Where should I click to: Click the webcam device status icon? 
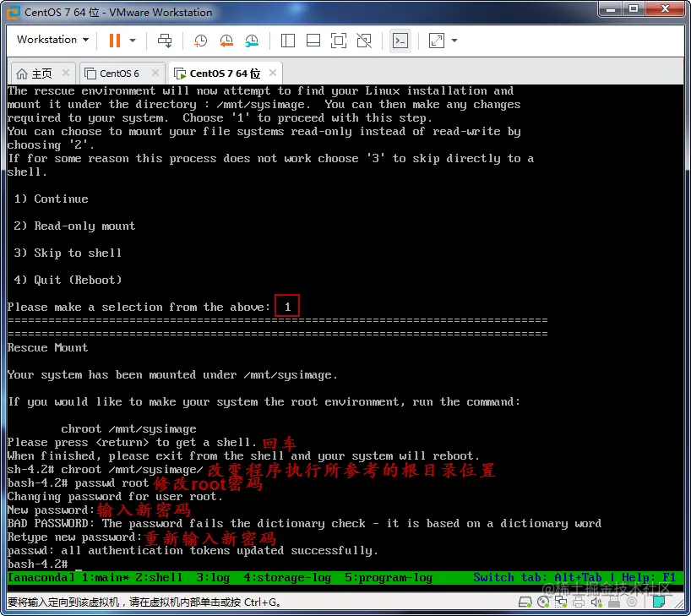click(x=632, y=602)
